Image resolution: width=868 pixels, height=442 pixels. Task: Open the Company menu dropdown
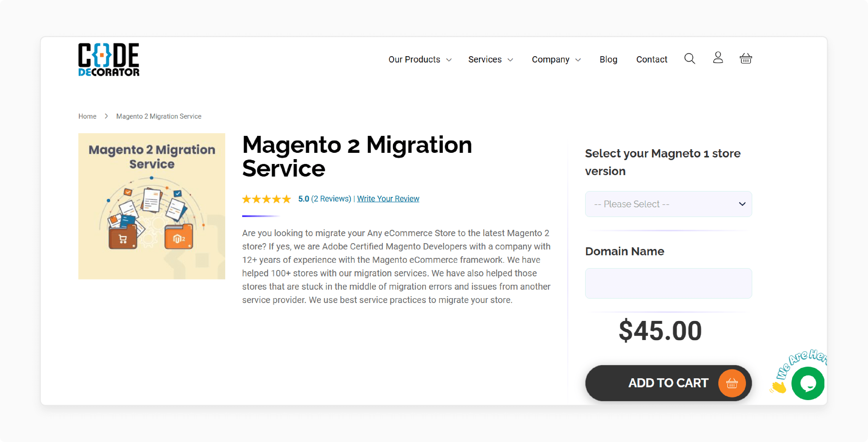(556, 59)
